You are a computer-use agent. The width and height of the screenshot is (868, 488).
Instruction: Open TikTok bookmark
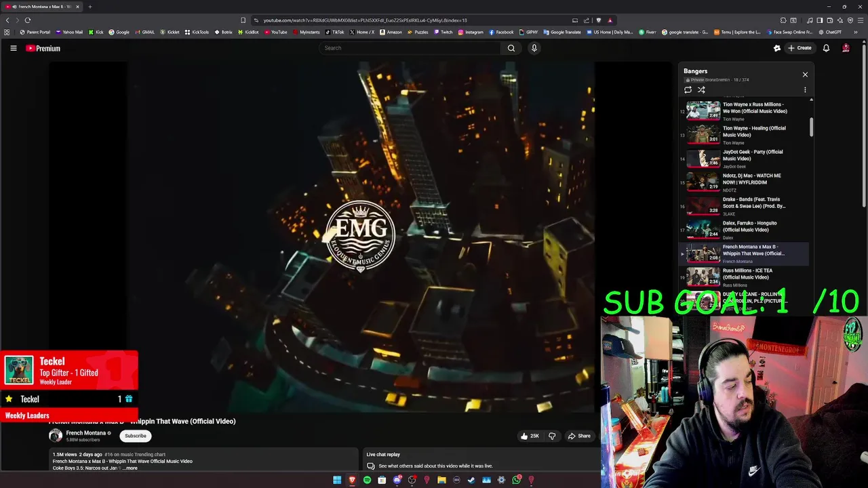(x=334, y=32)
